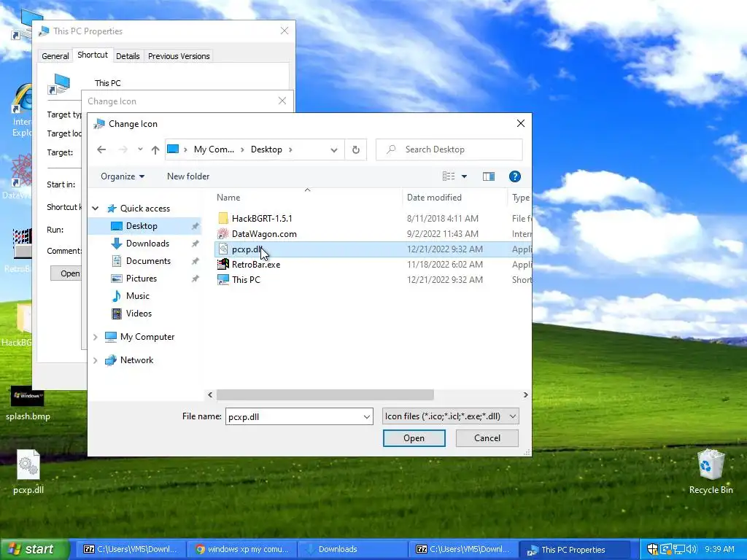
Task: Open Videos in navigation pane
Action: point(139,314)
